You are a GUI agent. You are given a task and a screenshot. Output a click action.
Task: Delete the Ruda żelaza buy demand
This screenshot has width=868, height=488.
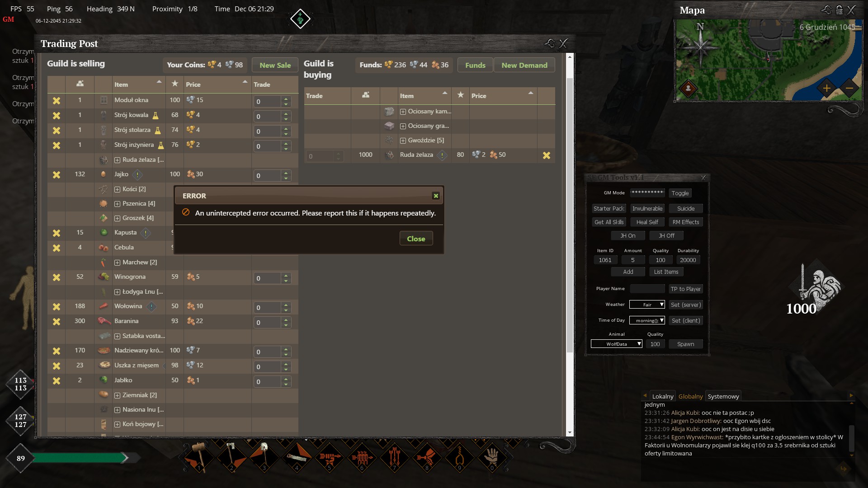(x=546, y=155)
